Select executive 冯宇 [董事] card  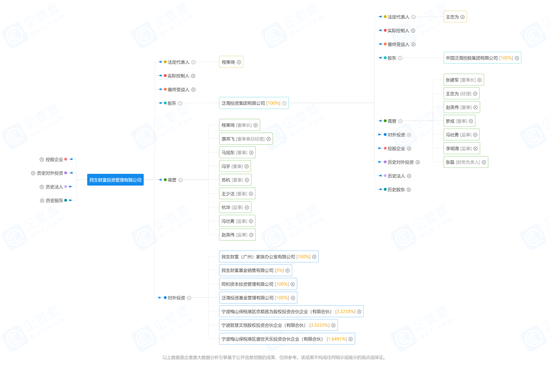tap(235, 166)
